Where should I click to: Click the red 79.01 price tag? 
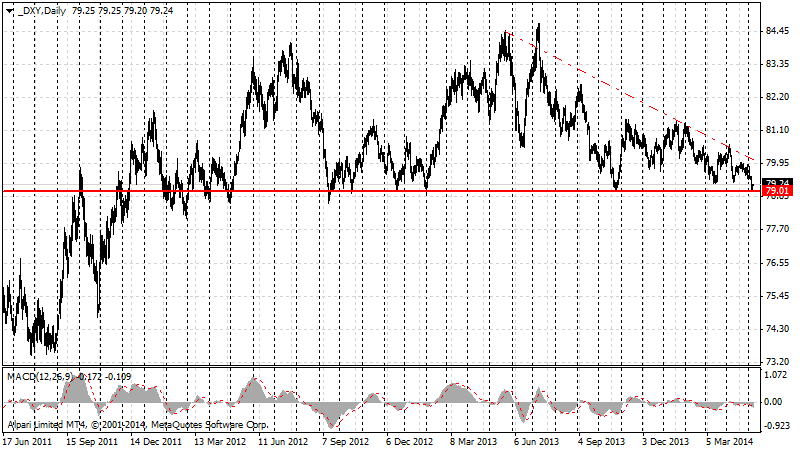[x=777, y=190]
